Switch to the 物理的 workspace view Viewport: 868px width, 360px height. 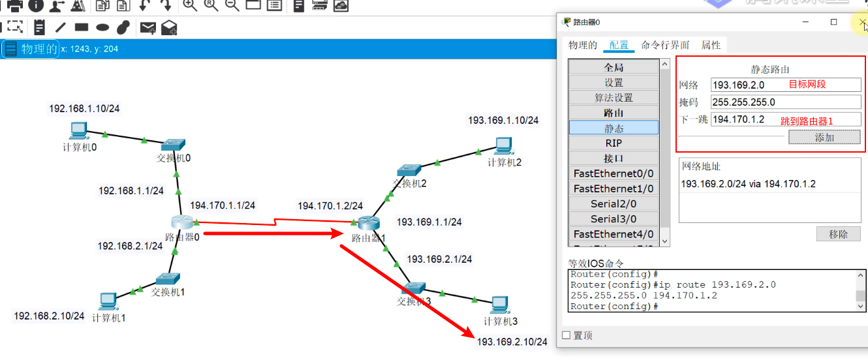pos(31,49)
